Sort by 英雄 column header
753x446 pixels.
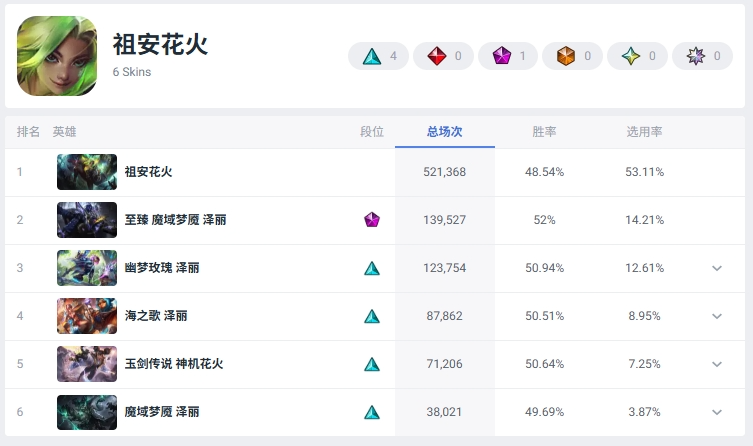[64, 132]
